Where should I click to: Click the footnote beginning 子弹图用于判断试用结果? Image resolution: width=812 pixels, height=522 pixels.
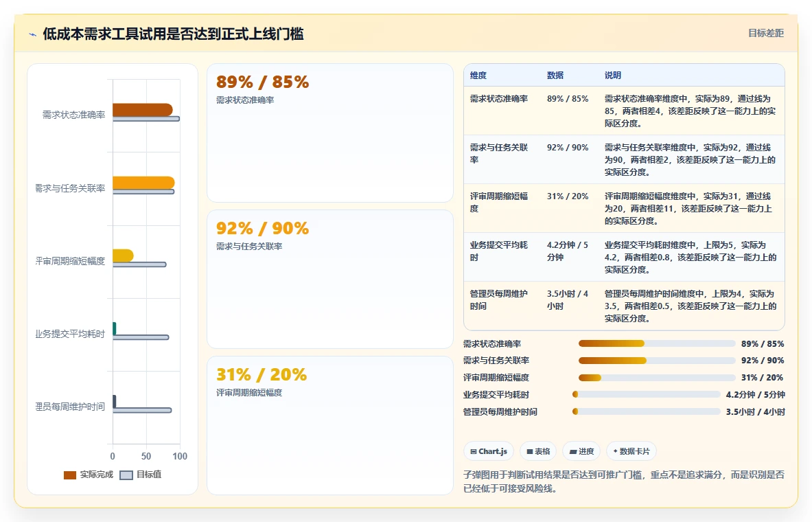(623, 481)
